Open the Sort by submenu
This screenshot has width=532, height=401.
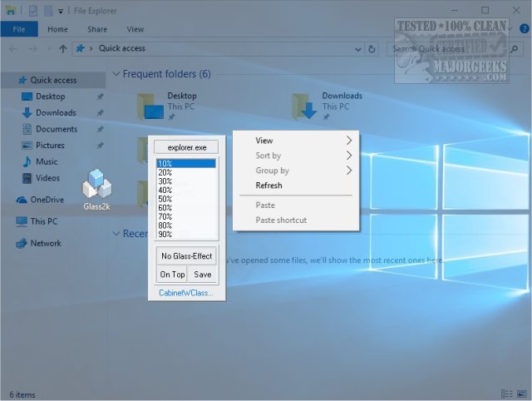click(x=296, y=156)
